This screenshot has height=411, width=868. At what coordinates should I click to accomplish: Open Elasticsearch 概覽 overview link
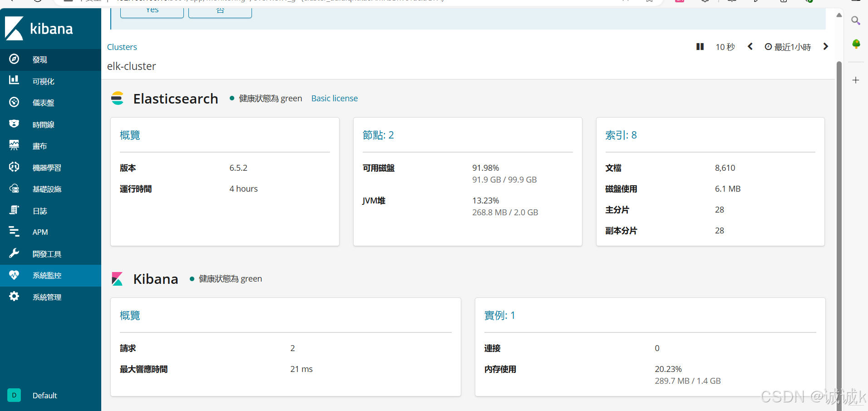pos(130,135)
